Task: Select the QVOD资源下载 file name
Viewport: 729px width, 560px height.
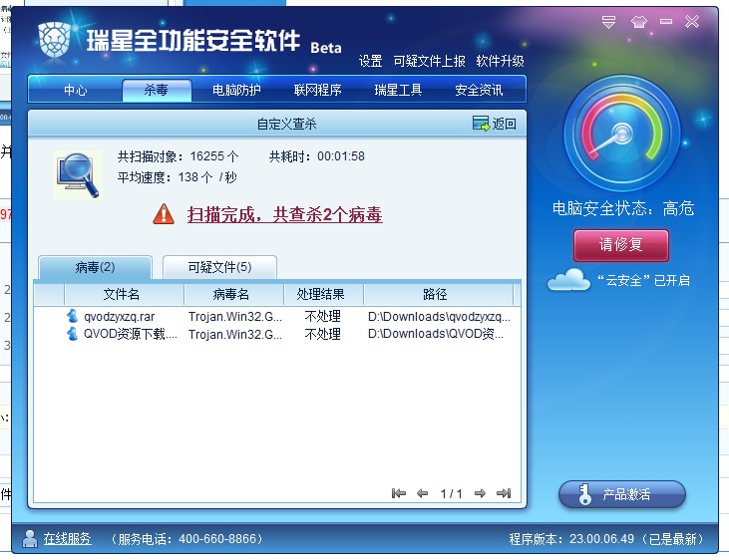Action: 131,334
